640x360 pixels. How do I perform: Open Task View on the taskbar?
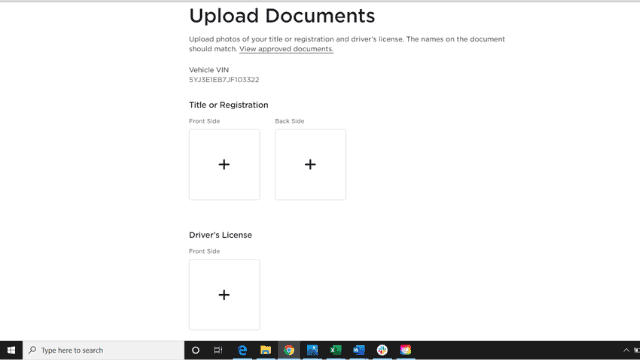click(218, 350)
